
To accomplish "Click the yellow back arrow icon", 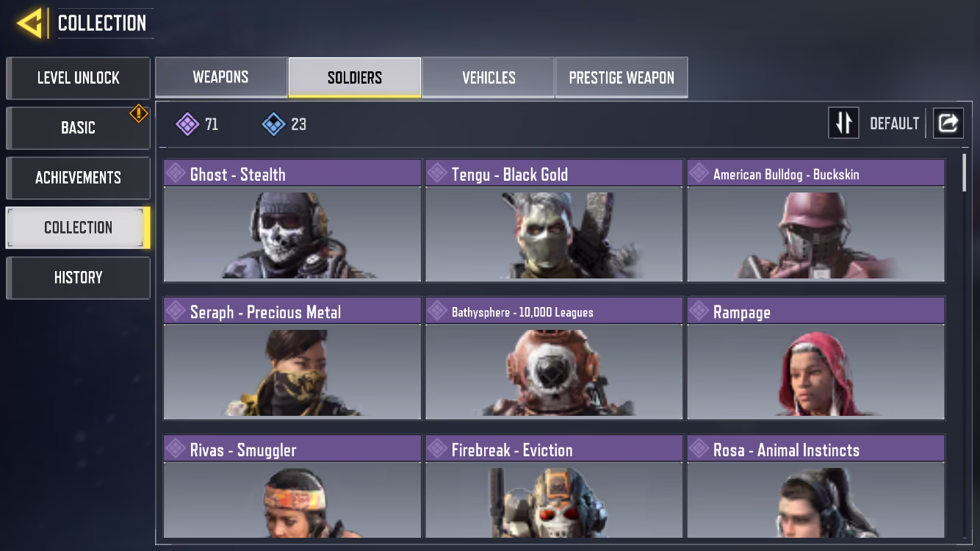I will (x=29, y=24).
